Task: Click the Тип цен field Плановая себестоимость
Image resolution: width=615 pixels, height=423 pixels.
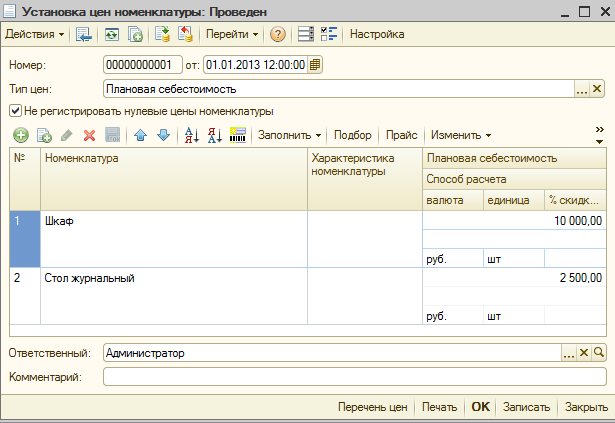Action: [339, 89]
